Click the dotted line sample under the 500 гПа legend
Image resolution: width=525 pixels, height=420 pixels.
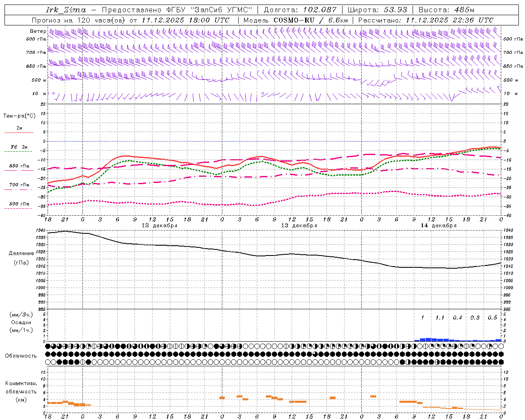click(x=18, y=208)
